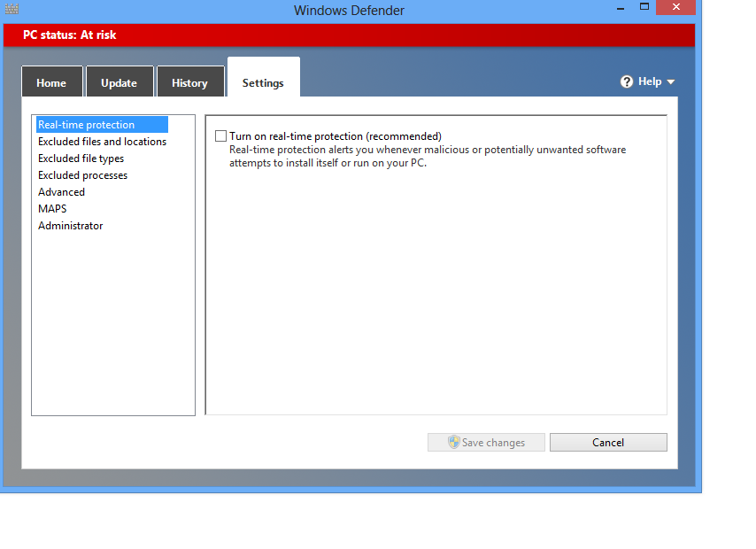Image resolution: width=756 pixels, height=549 pixels.
Task: Minimize the Windows Defender window
Action: [x=621, y=8]
